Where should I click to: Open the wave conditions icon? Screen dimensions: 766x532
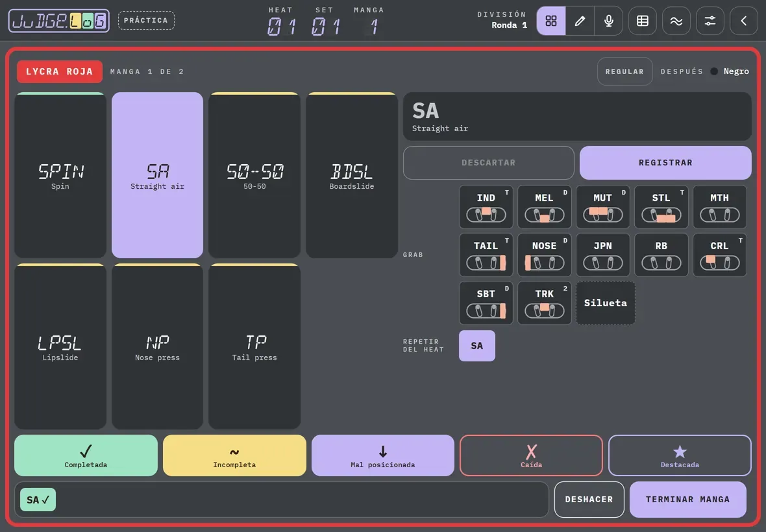coord(676,21)
